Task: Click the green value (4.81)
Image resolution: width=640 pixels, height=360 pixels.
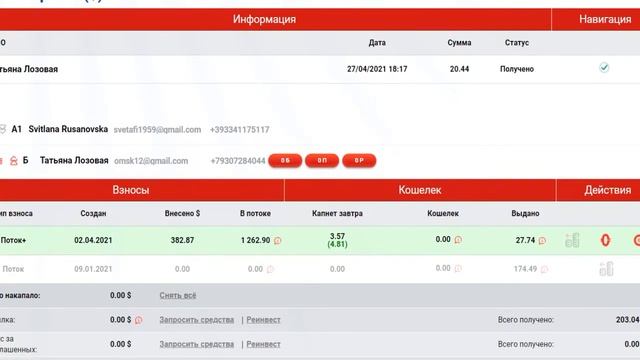Action: click(337, 244)
